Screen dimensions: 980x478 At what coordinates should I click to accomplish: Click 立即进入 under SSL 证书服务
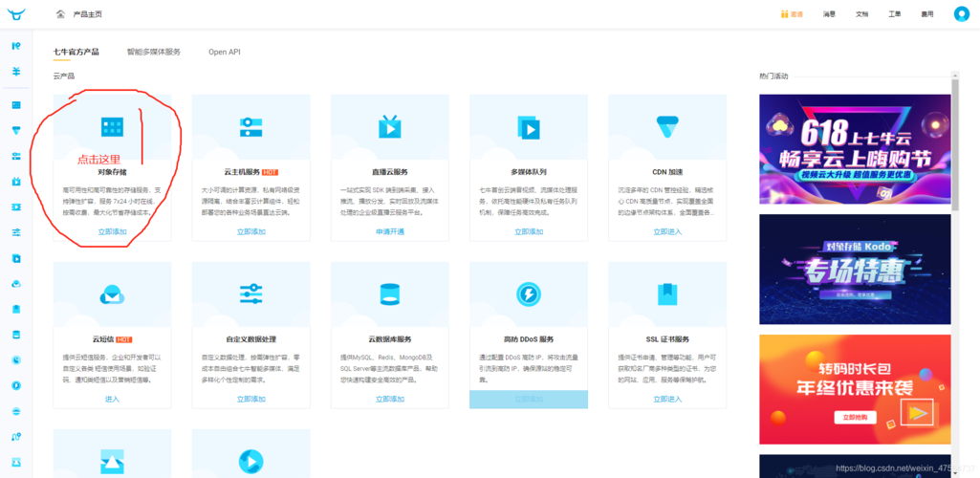666,399
